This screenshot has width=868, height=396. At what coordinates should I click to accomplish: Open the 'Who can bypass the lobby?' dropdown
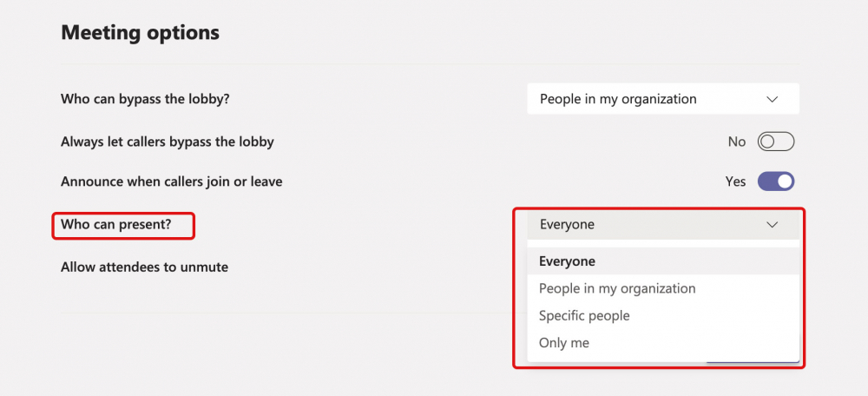[x=661, y=99]
